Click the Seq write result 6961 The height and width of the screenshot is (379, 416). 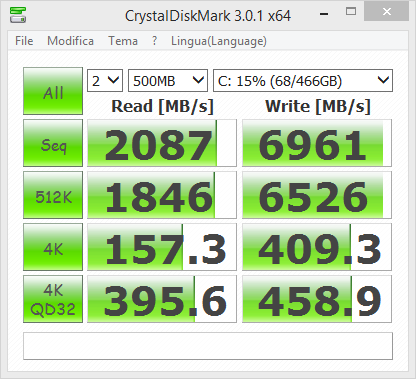click(x=317, y=143)
